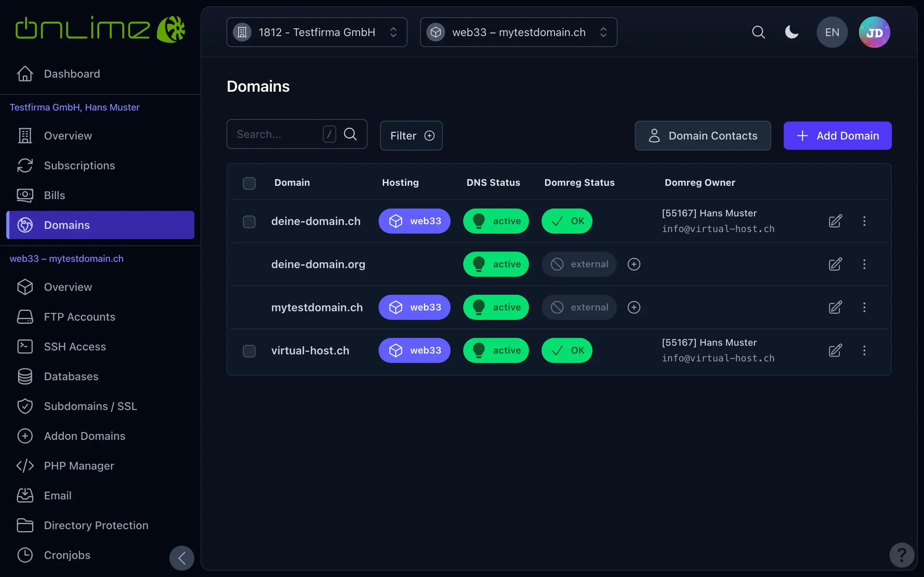The width and height of the screenshot is (924, 577).
Task: Collapse the sidebar using the chevron button
Action: 182,558
